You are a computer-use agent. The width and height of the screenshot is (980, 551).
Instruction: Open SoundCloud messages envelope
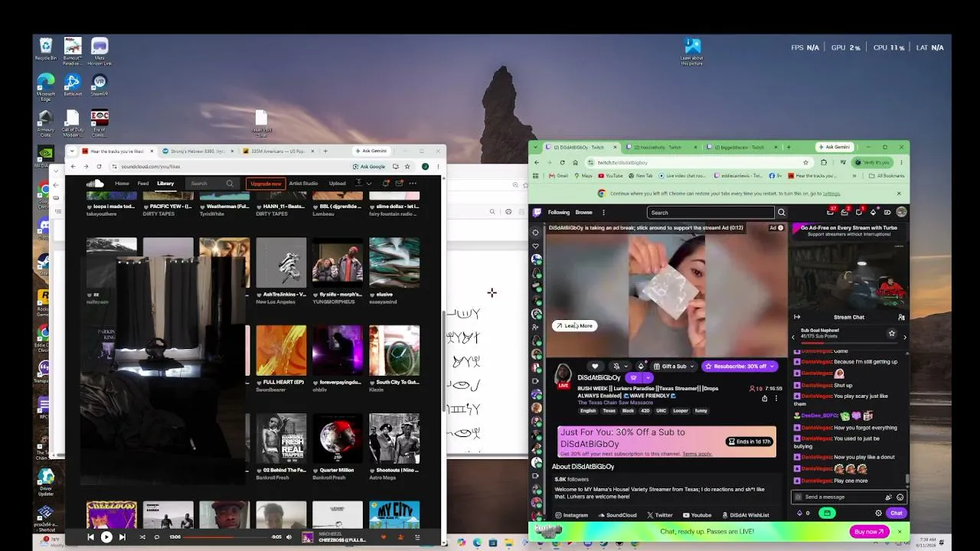(x=399, y=184)
